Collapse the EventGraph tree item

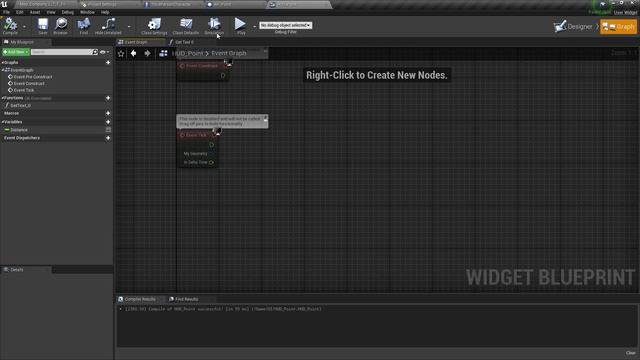(x=3, y=70)
